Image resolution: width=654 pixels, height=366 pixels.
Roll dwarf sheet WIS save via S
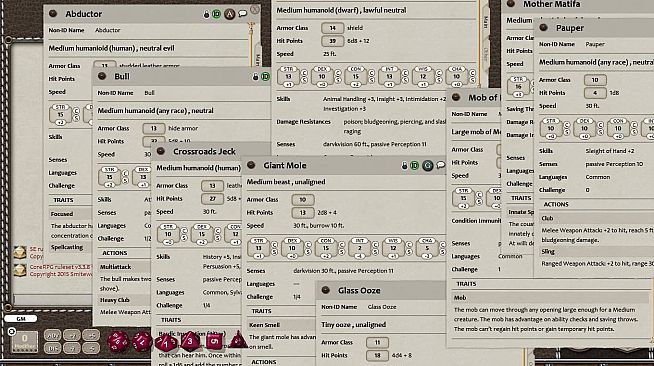(x=439, y=80)
